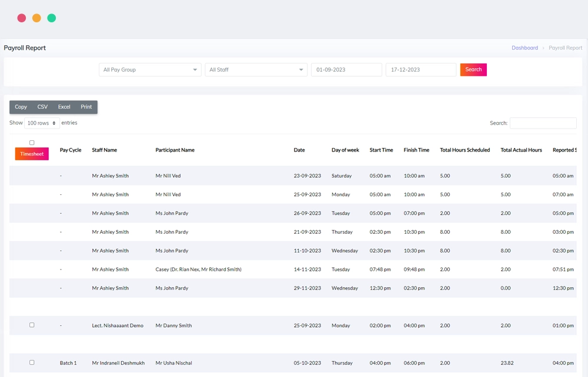This screenshot has width=588, height=377.
Task: Check the select-all checkbox in table header
Action: pos(32,142)
